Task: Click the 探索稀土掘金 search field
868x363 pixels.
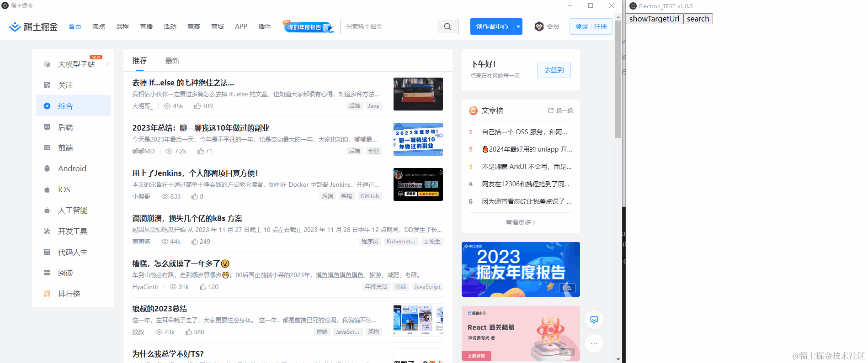Action: tap(389, 26)
